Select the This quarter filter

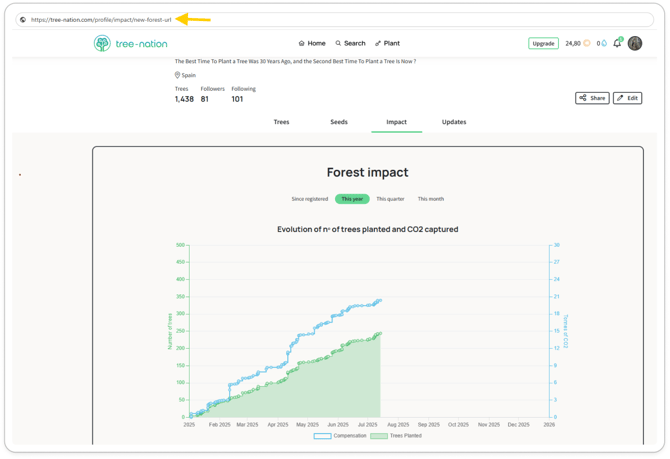pyautogui.click(x=390, y=199)
